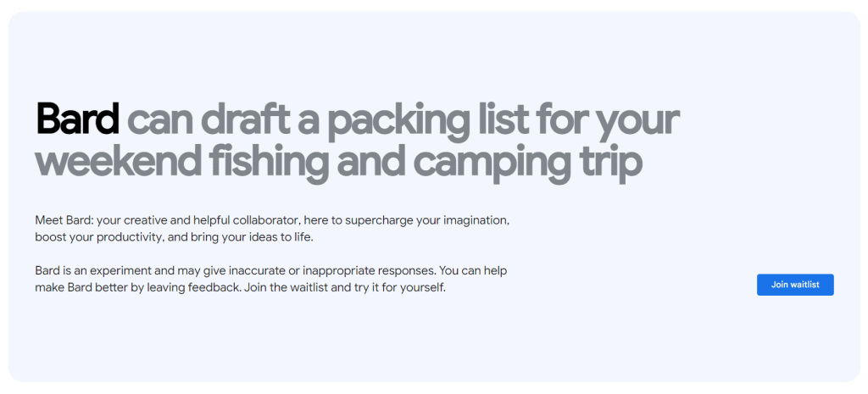
Task: Click the phrase bring your ideas to life
Action: click(252, 236)
